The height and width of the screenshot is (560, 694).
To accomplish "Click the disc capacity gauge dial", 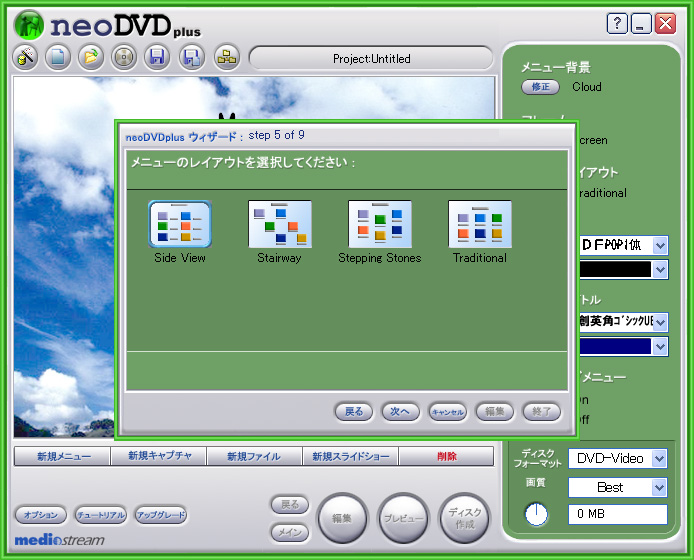I will [x=536, y=514].
